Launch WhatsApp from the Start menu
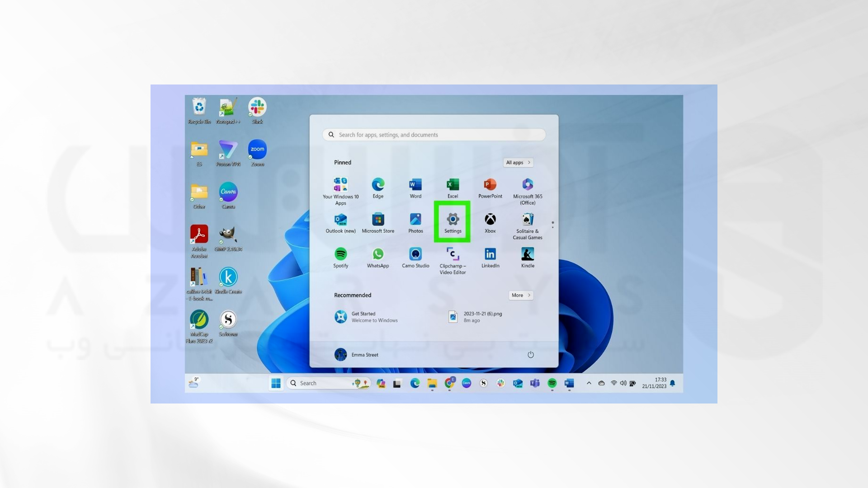This screenshot has height=488, width=868. click(x=378, y=258)
